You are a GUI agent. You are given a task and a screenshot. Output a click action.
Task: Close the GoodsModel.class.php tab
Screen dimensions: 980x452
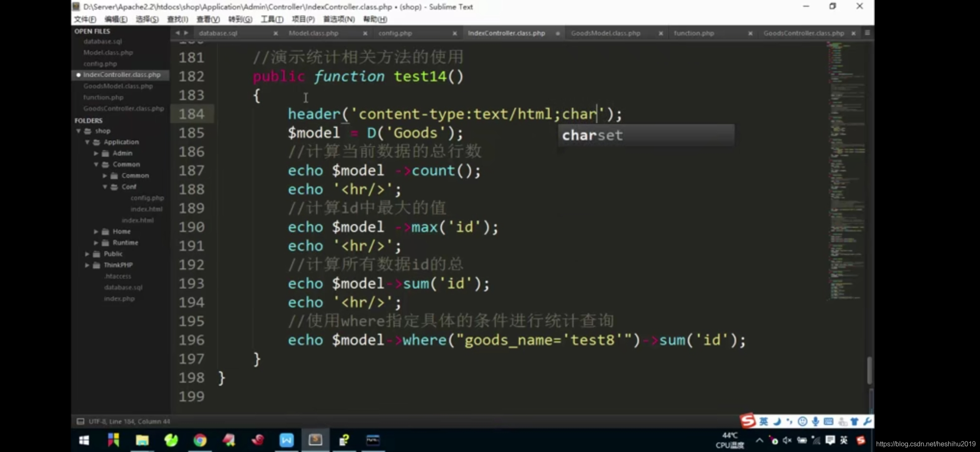click(x=661, y=33)
